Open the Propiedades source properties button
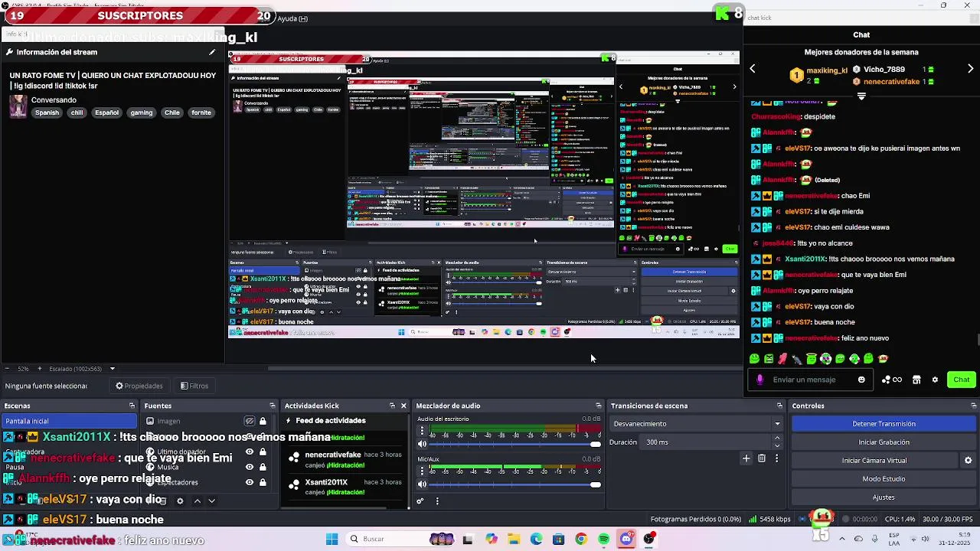980x551 pixels. click(139, 386)
